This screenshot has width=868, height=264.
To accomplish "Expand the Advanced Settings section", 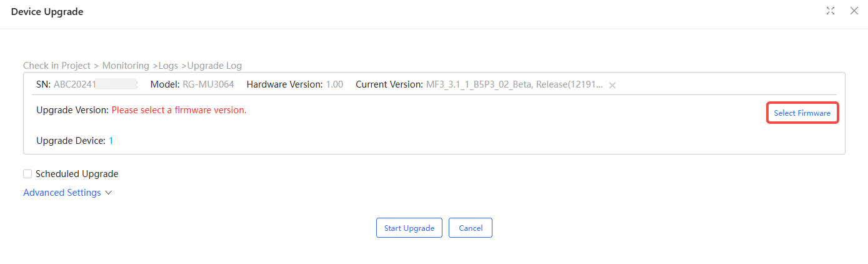I will [62, 193].
